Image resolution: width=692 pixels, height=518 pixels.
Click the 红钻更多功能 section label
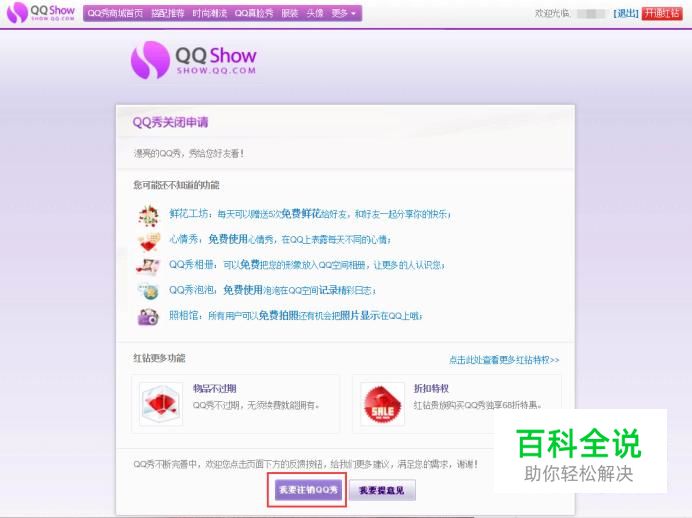159,358
